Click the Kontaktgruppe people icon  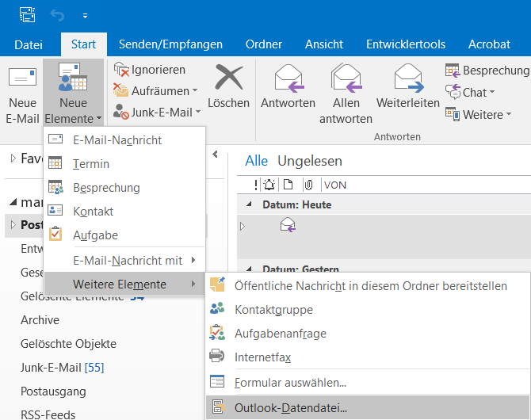(217, 308)
